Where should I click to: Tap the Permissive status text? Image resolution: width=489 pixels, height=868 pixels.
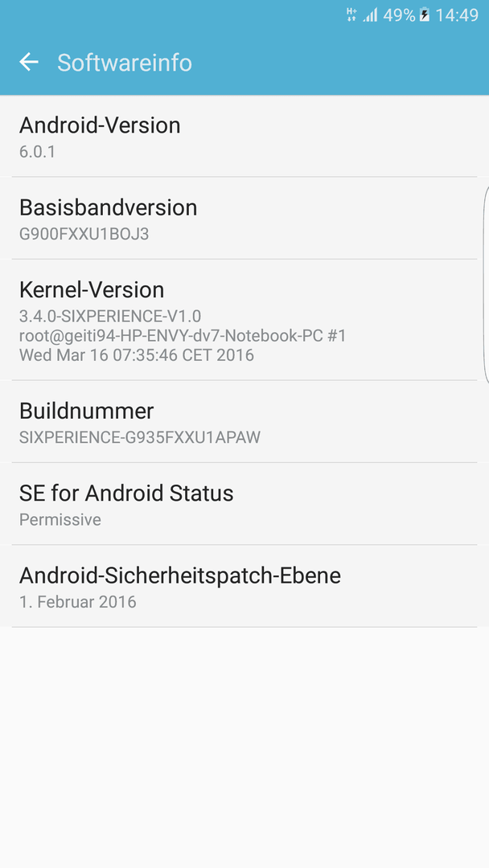click(x=60, y=520)
